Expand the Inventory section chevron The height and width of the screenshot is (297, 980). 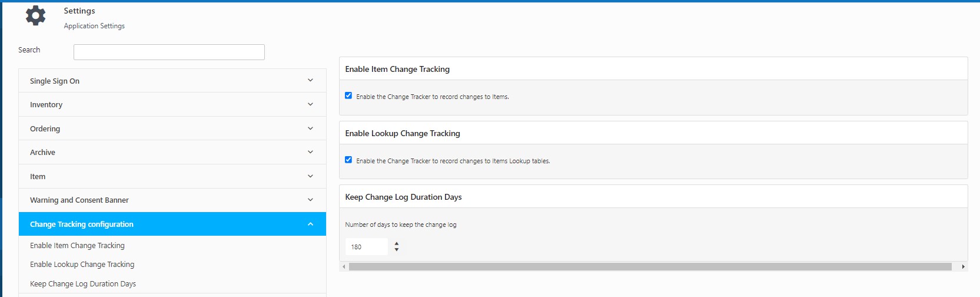(310, 104)
